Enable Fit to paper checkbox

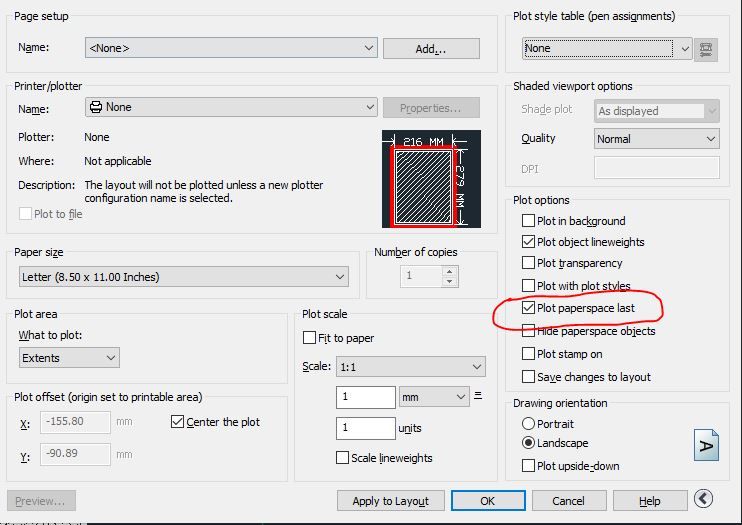point(309,338)
